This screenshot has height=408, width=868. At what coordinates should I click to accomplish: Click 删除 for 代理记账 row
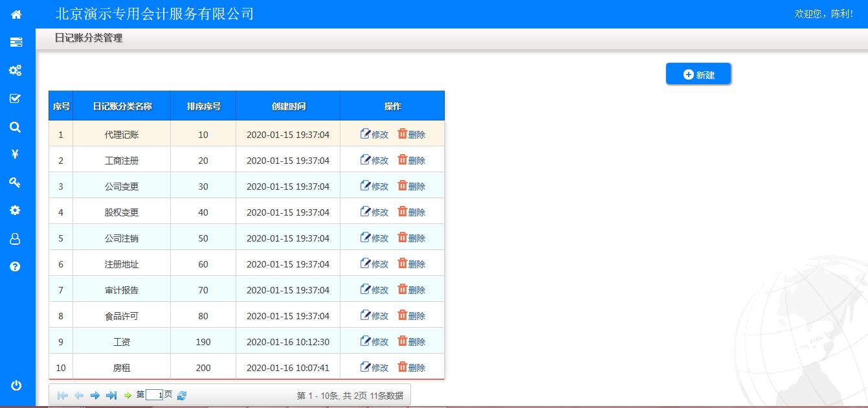(412, 134)
